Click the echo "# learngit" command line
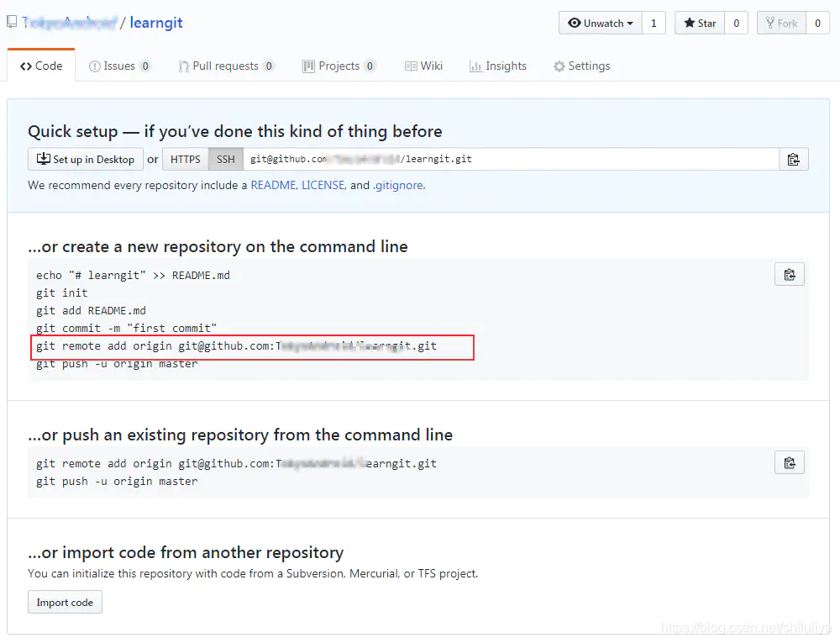The image size is (840, 643). point(133,275)
